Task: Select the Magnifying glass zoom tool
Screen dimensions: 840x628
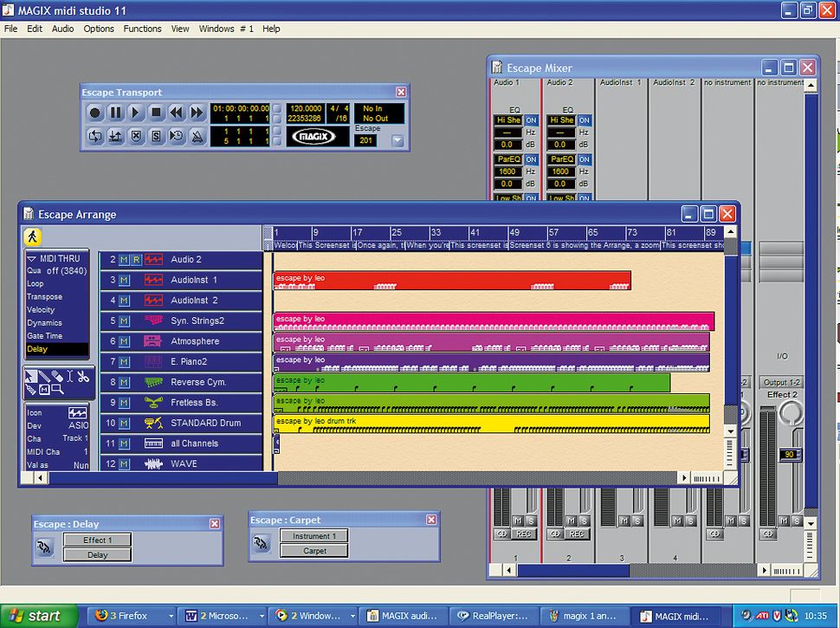Action: click(56, 390)
